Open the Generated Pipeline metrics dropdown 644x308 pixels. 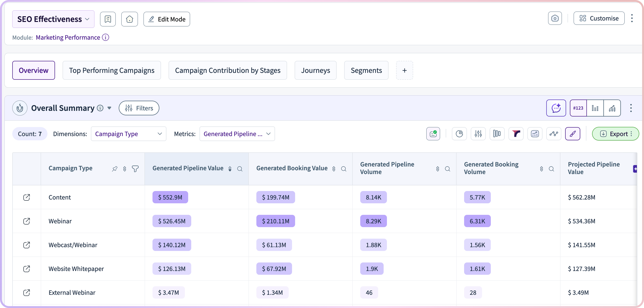click(x=237, y=134)
